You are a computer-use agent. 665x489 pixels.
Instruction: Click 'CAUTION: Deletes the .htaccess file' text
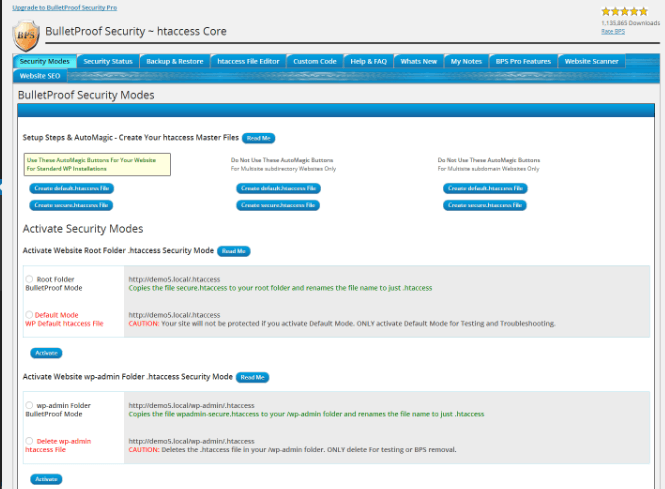(292, 450)
